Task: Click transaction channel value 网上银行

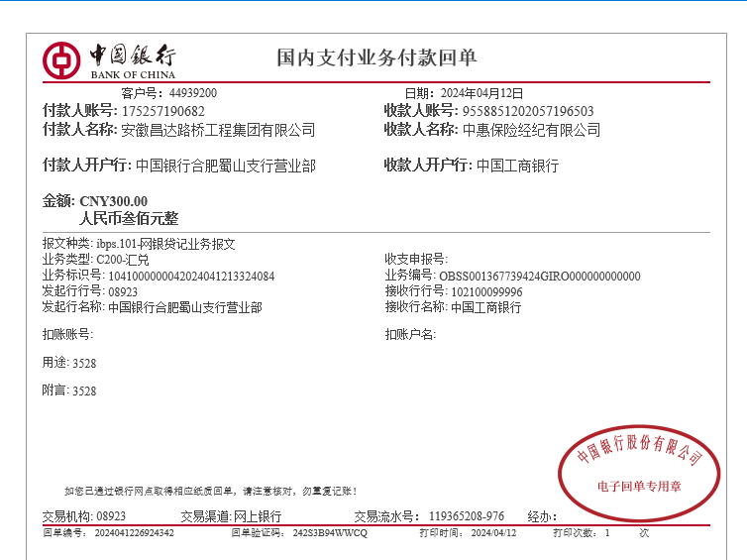Action: (257, 516)
